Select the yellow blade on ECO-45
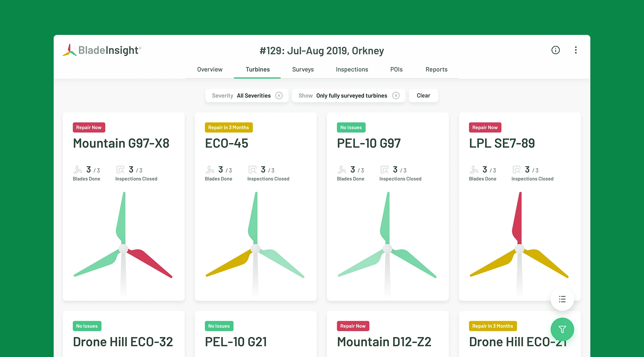Viewport: 644px width, 357px height. pyautogui.click(x=229, y=263)
